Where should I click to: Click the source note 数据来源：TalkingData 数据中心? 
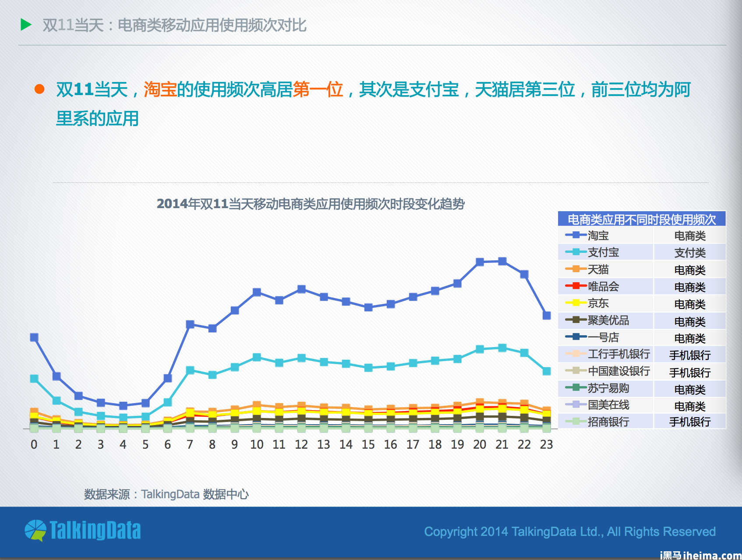pos(166,494)
